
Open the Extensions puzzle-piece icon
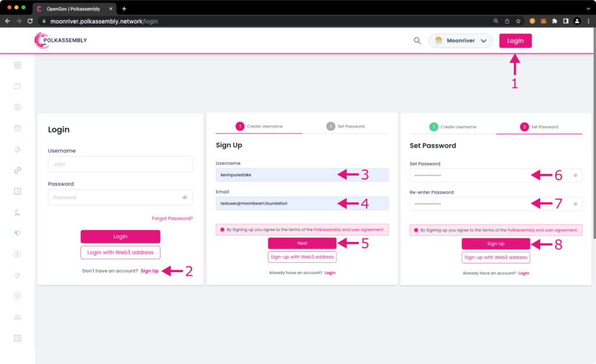click(x=555, y=22)
